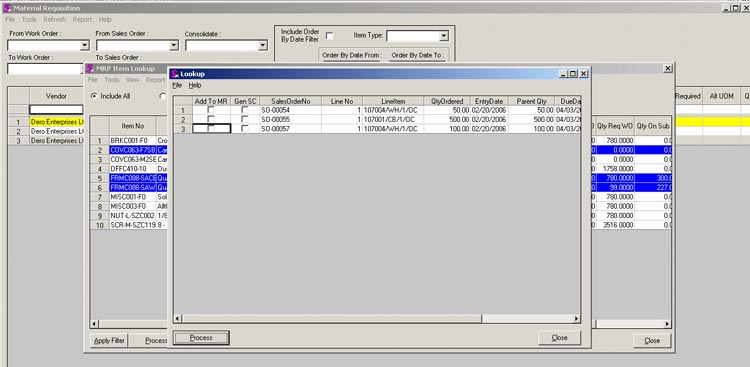
Task: Click the LineItem column header
Action: point(393,101)
